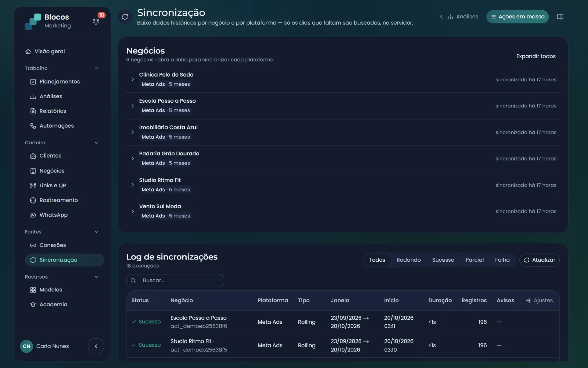The height and width of the screenshot is (368, 588).
Task: Open Modelos in the sidebar
Action: tap(64, 290)
